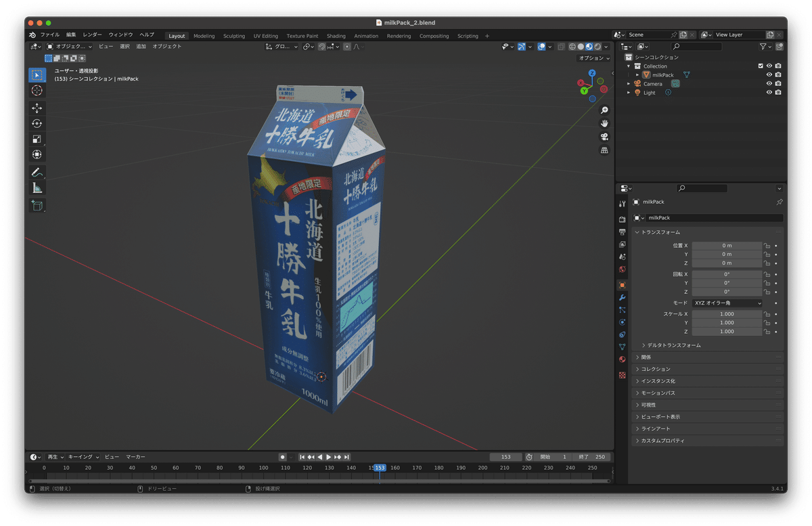
Task: Open the Modifiers wrench tab
Action: (623, 297)
